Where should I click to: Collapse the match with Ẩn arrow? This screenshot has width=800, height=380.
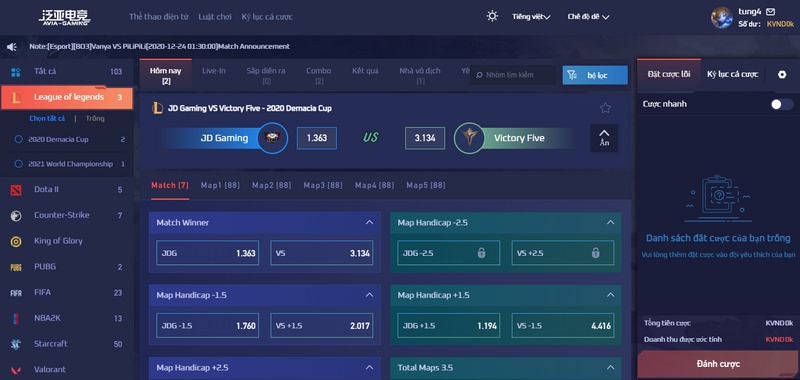click(604, 138)
